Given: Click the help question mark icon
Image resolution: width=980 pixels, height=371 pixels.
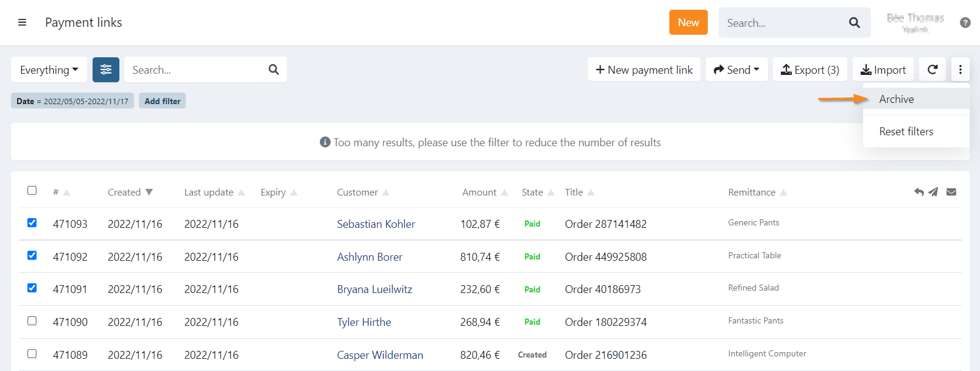Looking at the screenshot, I should pos(965,23).
